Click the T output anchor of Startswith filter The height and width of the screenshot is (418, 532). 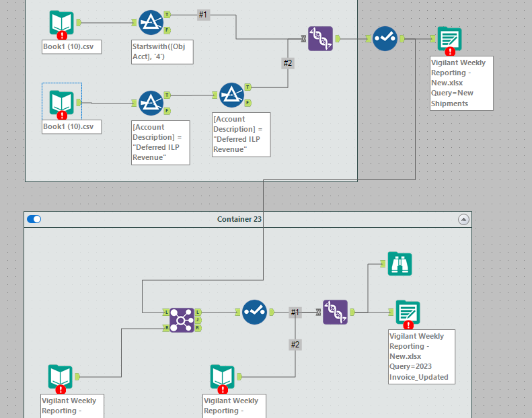point(167,15)
